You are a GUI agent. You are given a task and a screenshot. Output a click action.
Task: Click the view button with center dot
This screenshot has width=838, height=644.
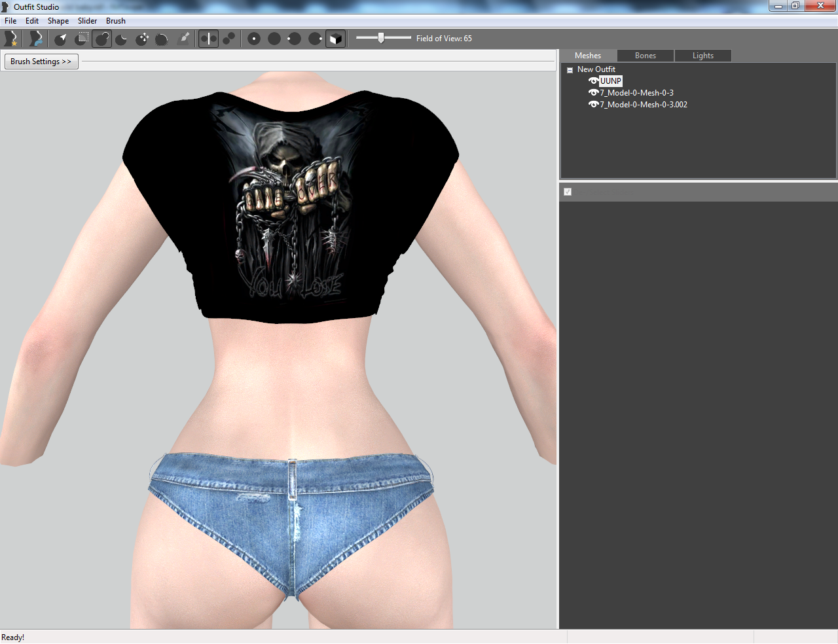(254, 39)
